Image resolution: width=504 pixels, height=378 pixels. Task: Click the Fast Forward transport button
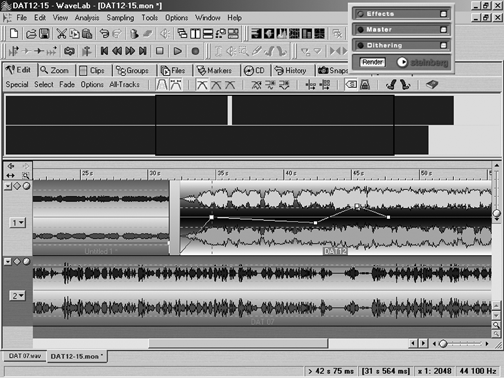pyautogui.click(x=130, y=51)
